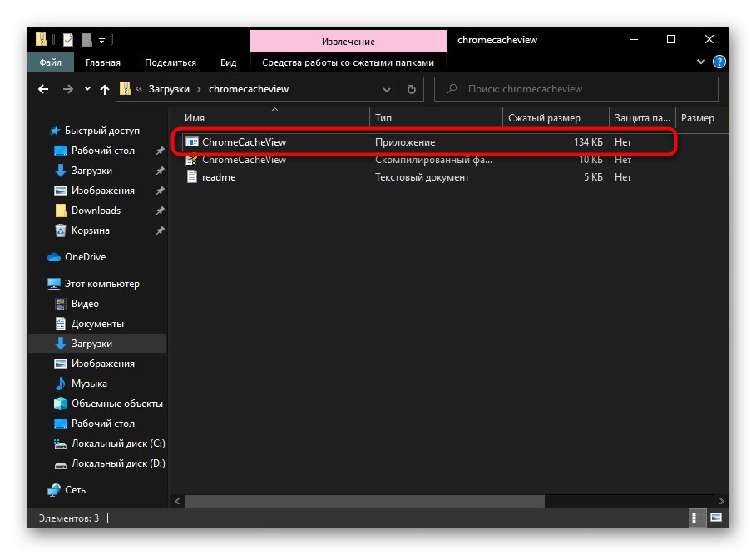Expand the ribbon with the chevron
The height and width of the screenshot is (555, 756).
tap(701, 62)
